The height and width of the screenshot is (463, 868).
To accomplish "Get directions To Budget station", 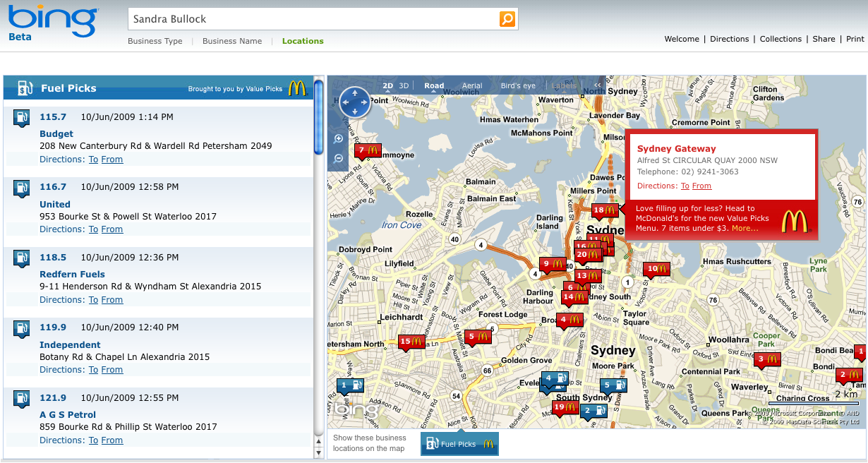I will click(93, 160).
